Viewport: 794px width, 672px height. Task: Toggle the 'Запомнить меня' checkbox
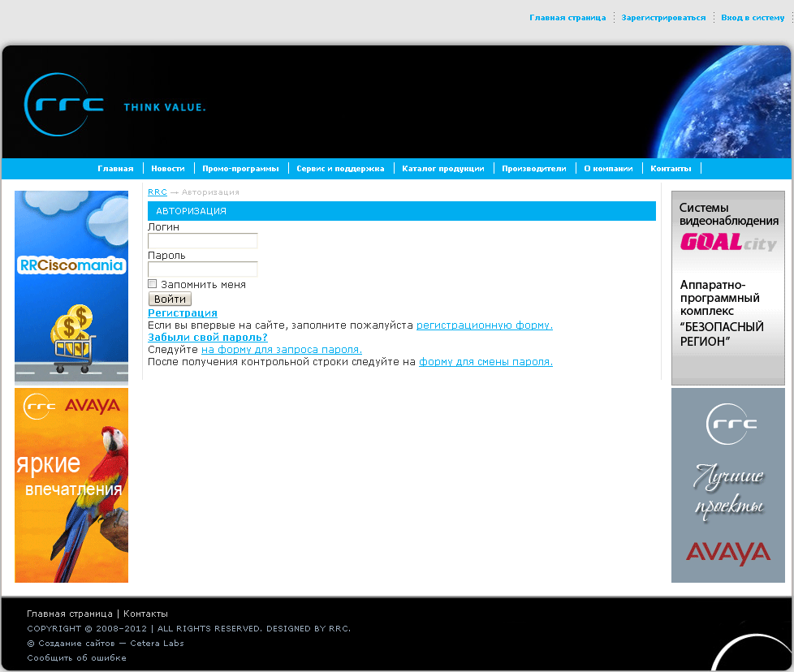(x=153, y=284)
